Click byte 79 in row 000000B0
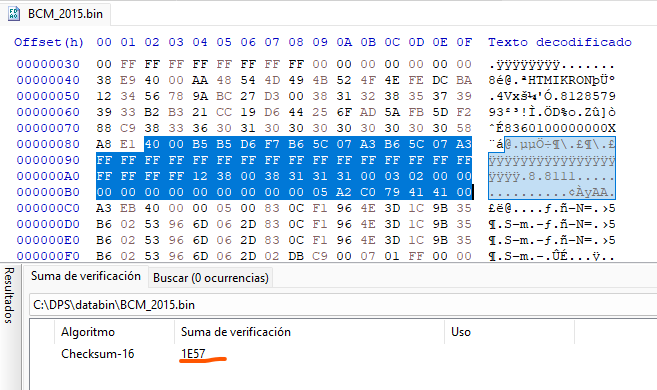Viewport: 657px width, 390px height. pos(392,192)
